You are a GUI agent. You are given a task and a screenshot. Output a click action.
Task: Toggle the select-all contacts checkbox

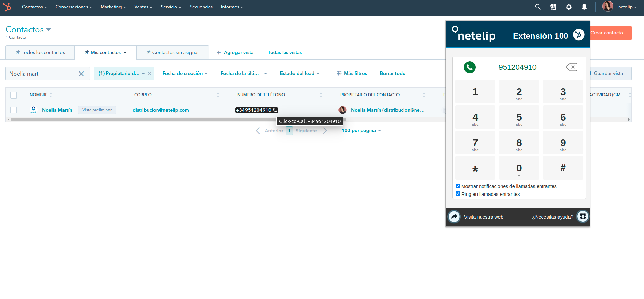[14, 95]
